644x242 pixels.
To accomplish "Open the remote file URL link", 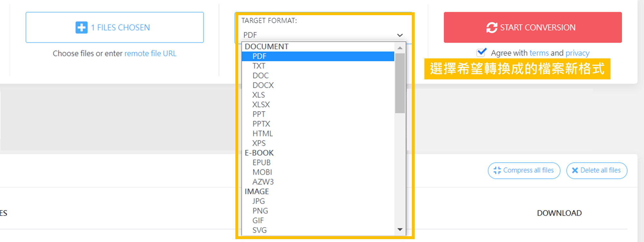I will [x=150, y=54].
